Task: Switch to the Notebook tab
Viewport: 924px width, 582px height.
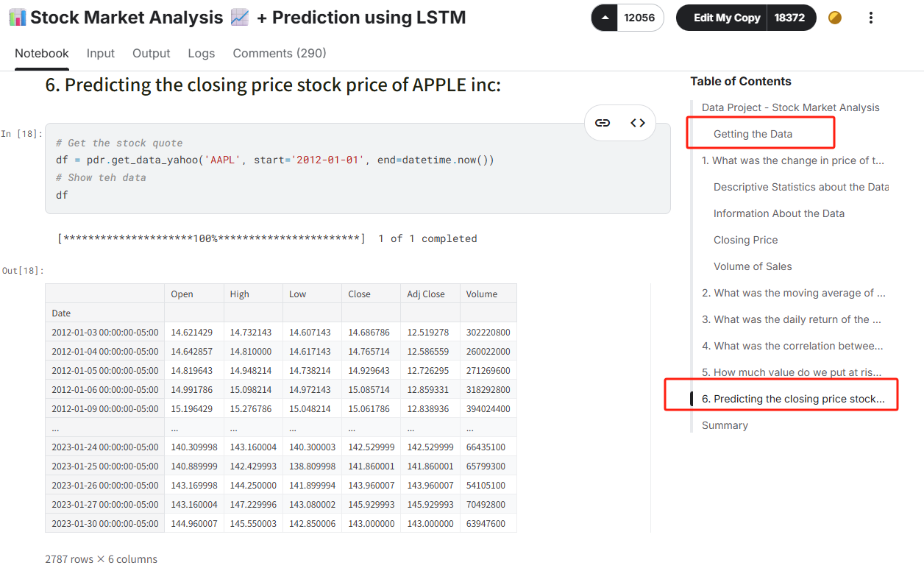Action: (42, 53)
